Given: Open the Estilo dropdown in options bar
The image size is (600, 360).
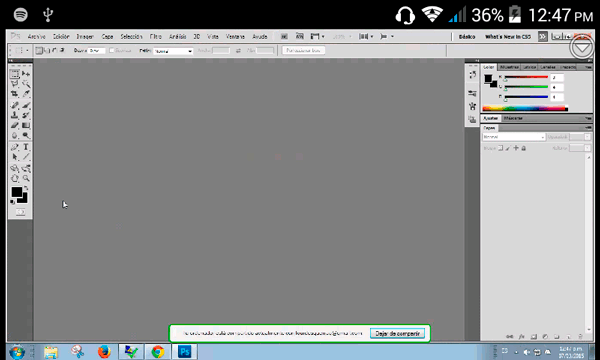Looking at the screenshot, I should click(173, 51).
